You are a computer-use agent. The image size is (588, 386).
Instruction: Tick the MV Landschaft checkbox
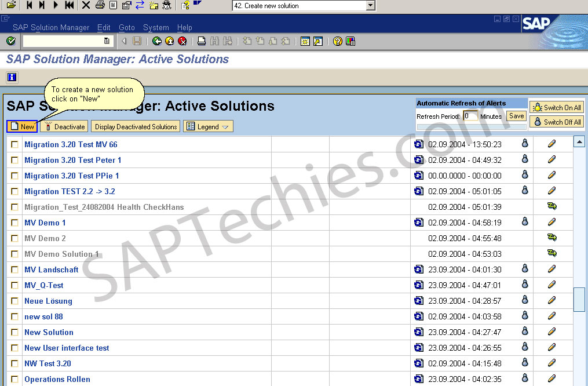click(14, 270)
